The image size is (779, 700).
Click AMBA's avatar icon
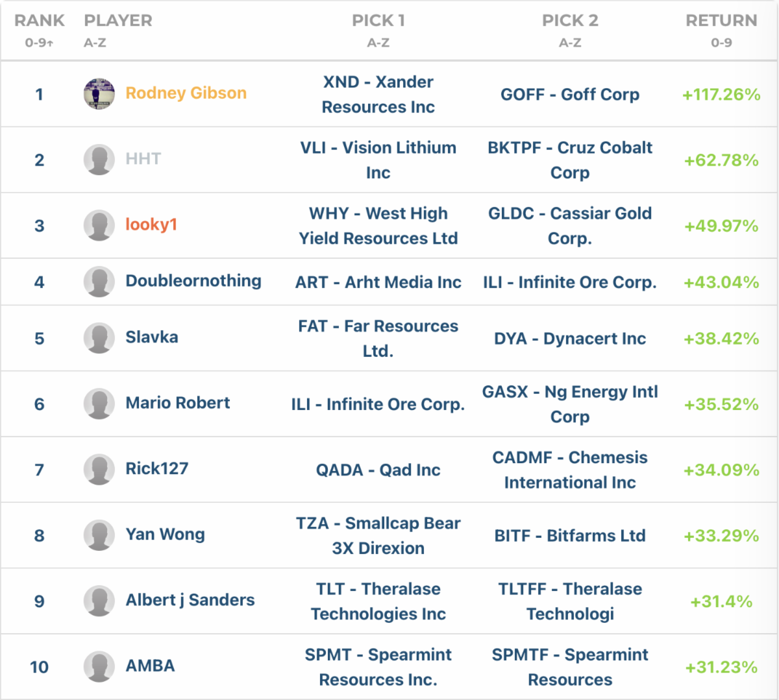coord(99,666)
